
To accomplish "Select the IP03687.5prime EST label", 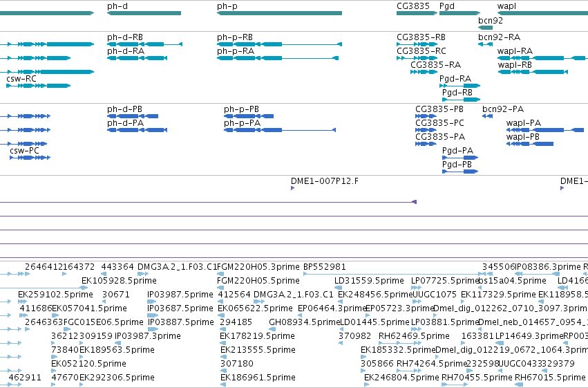I will tap(180, 308).
